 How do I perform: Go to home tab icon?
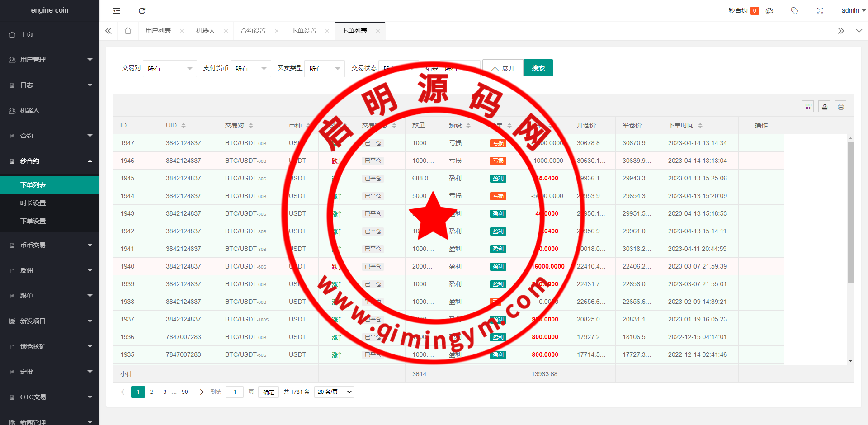[128, 31]
